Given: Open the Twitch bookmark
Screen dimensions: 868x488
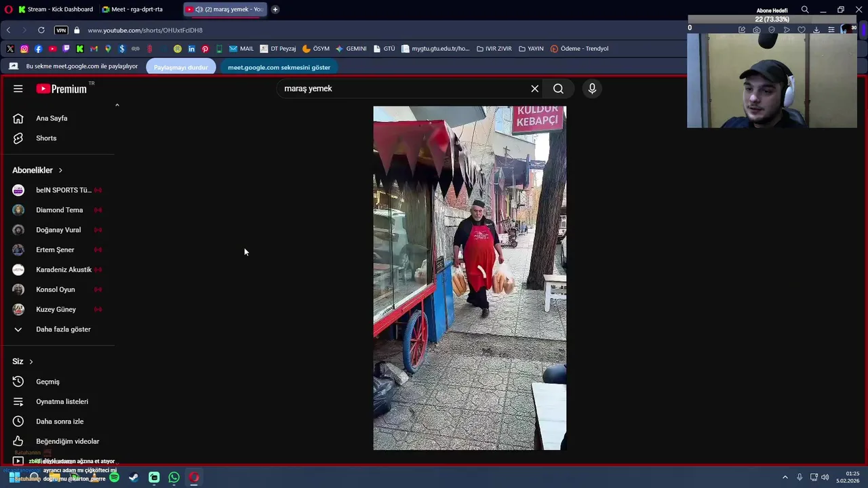Looking at the screenshot, I should point(66,49).
